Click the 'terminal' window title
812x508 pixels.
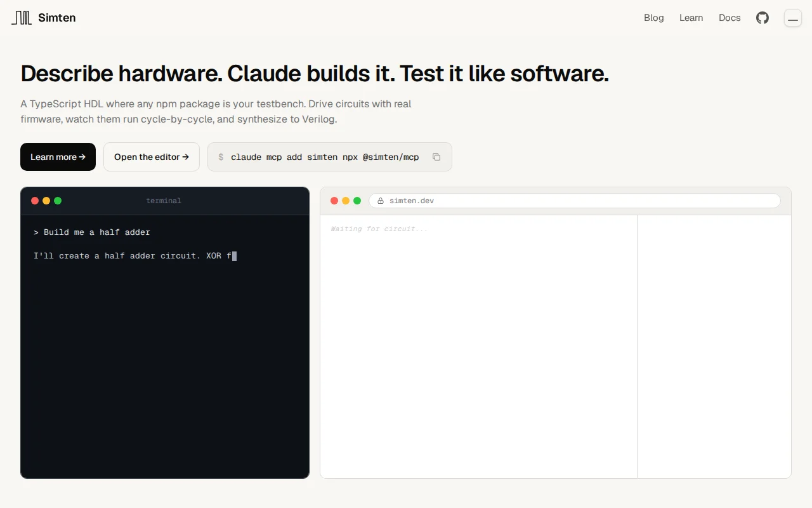point(164,201)
